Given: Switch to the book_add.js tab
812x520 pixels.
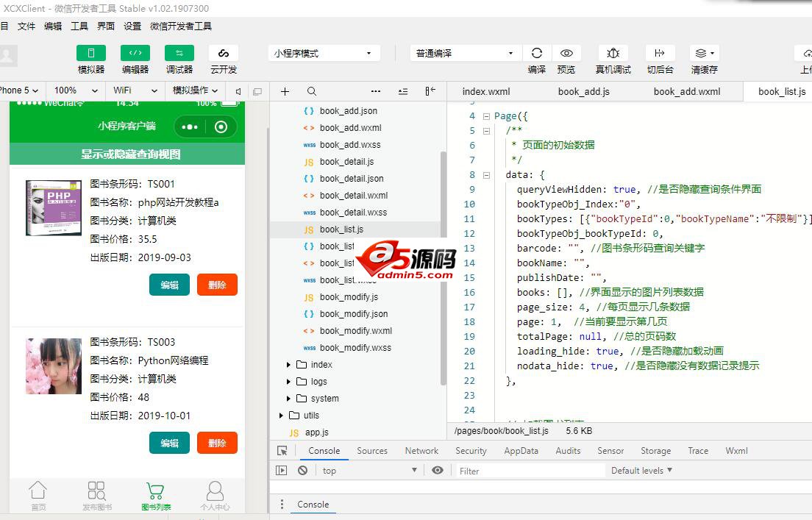Looking at the screenshot, I should pyautogui.click(x=583, y=91).
